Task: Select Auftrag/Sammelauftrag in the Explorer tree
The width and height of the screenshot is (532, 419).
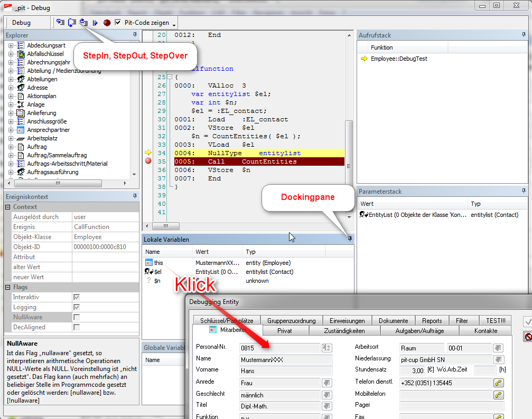Action: point(57,155)
